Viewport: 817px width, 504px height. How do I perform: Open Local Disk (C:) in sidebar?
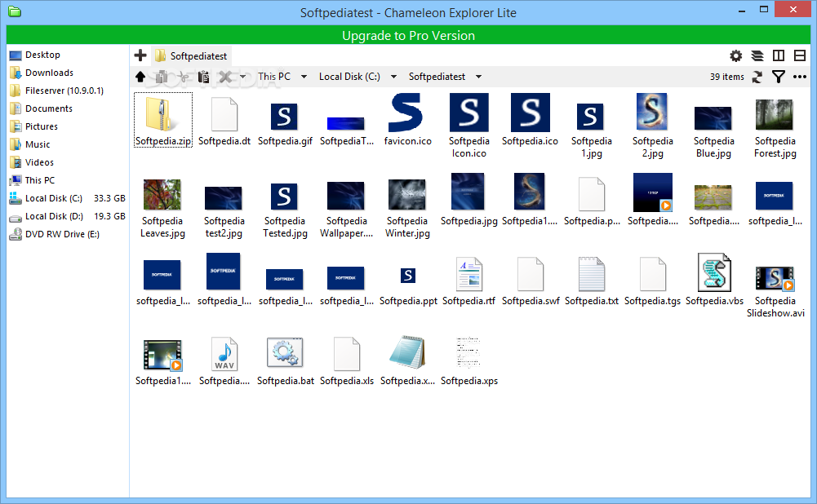[67, 198]
